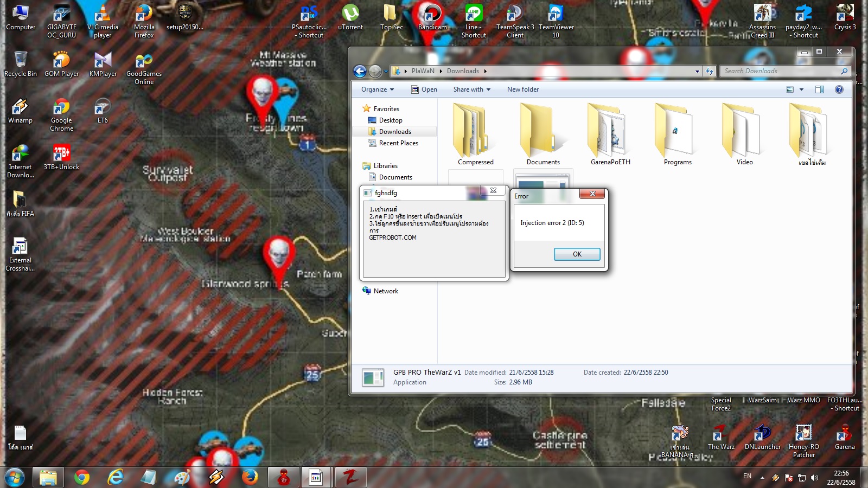
Task: Expand the arrow after PlaWaN in breadcrumb
Action: pyautogui.click(x=441, y=71)
